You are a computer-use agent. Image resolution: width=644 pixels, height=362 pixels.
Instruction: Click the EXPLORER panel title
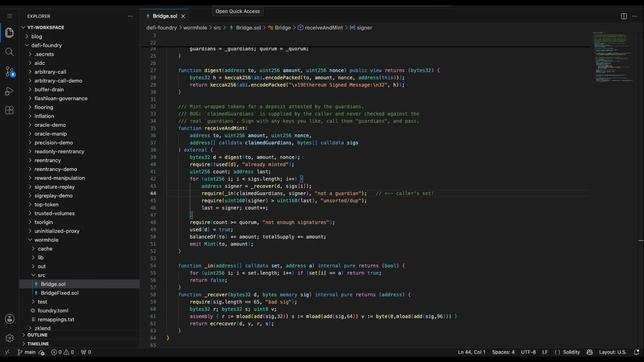tap(39, 16)
